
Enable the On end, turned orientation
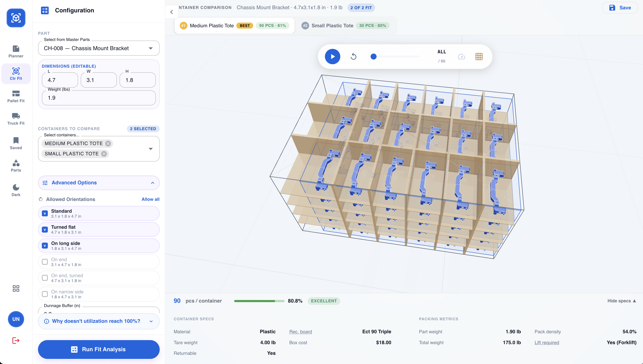click(x=45, y=278)
